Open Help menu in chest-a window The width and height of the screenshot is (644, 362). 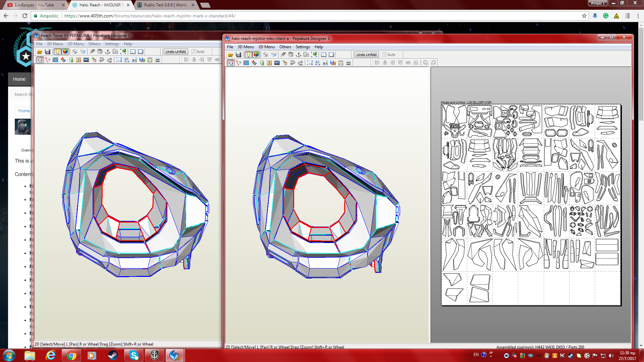pos(319,47)
